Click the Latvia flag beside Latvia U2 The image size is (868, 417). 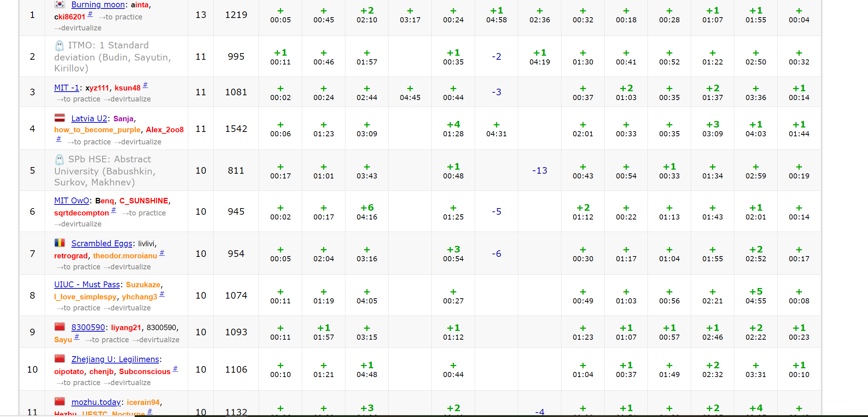[x=60, y=118]
